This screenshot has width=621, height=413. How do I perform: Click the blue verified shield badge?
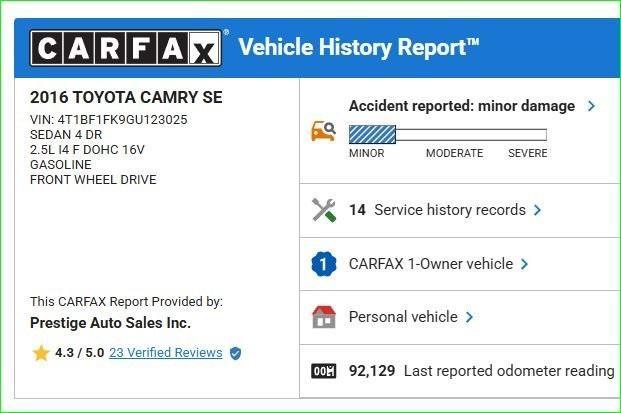click(x=236, y=353)
